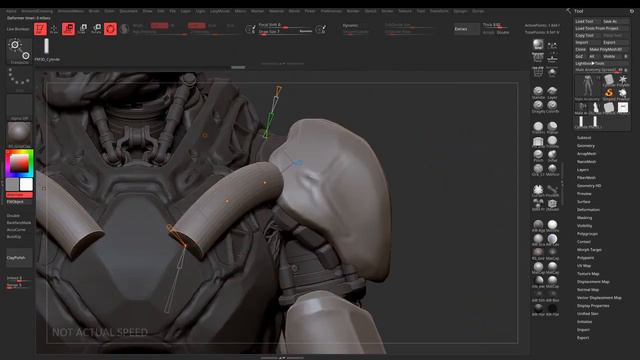Image resolution: width=640 pixels, height=360 pixels.
Task: Expand the Geometry section
Action: coord(586,146)
